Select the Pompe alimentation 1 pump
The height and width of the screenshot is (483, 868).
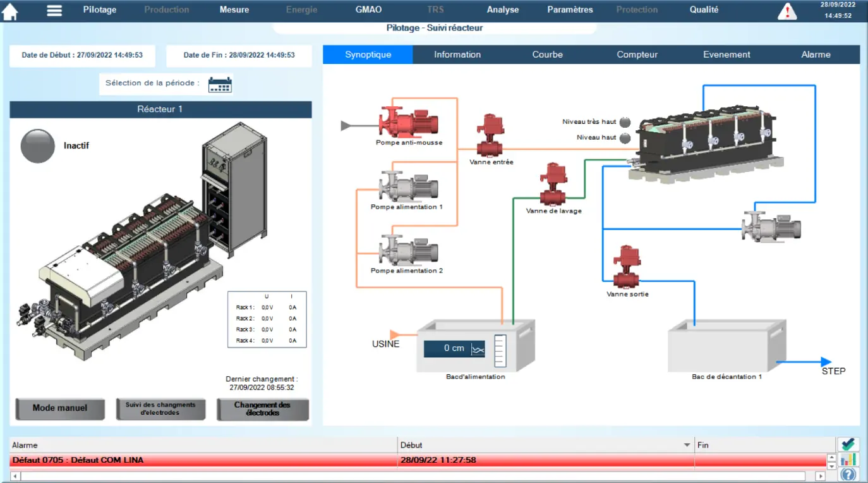coord(408,186)
